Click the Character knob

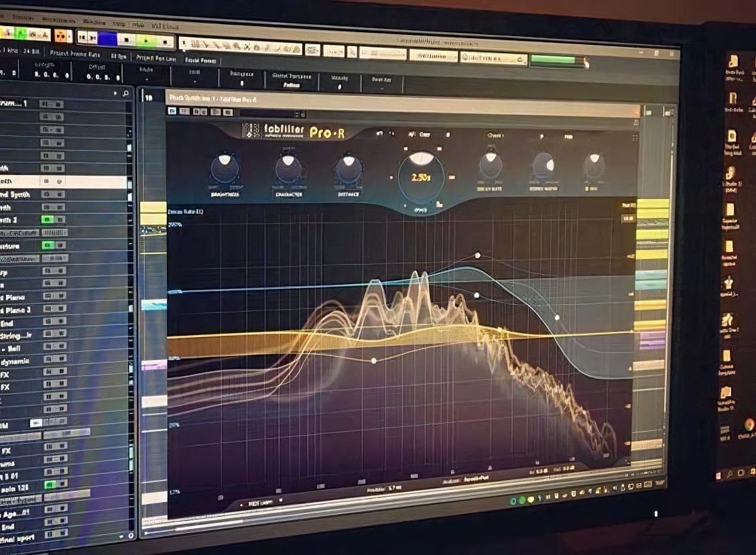point(288,170)
